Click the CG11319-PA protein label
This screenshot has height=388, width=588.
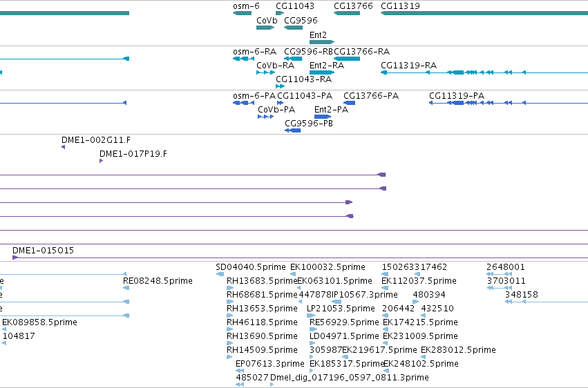click(x=457, y=96)
